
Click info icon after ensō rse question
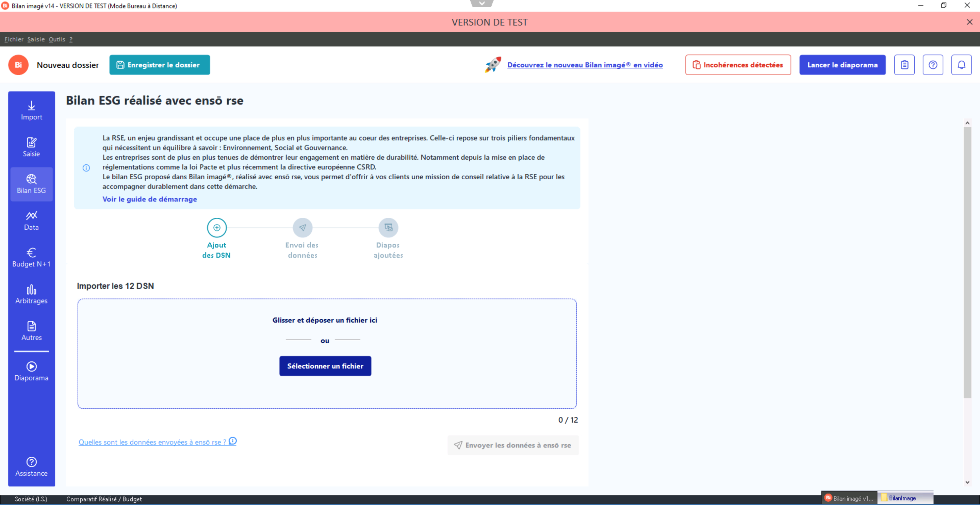tap(233, 441)
